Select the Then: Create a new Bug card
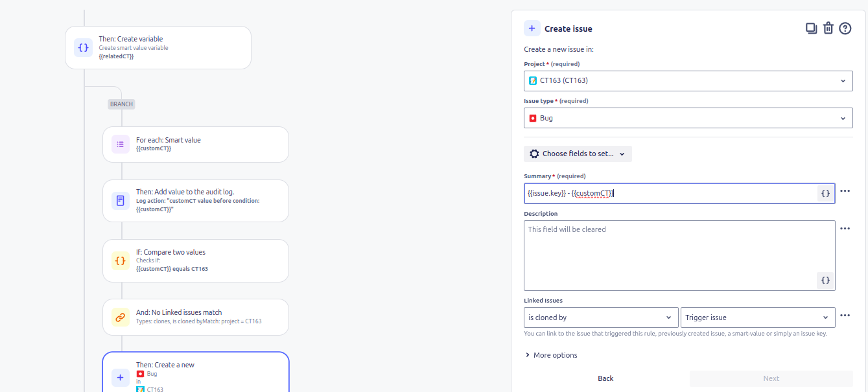868x392 pixels. coord(196,373)
